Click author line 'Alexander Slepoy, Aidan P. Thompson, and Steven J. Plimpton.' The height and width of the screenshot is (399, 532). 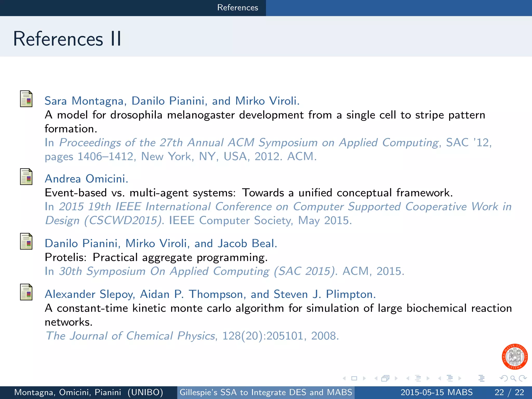210,294
